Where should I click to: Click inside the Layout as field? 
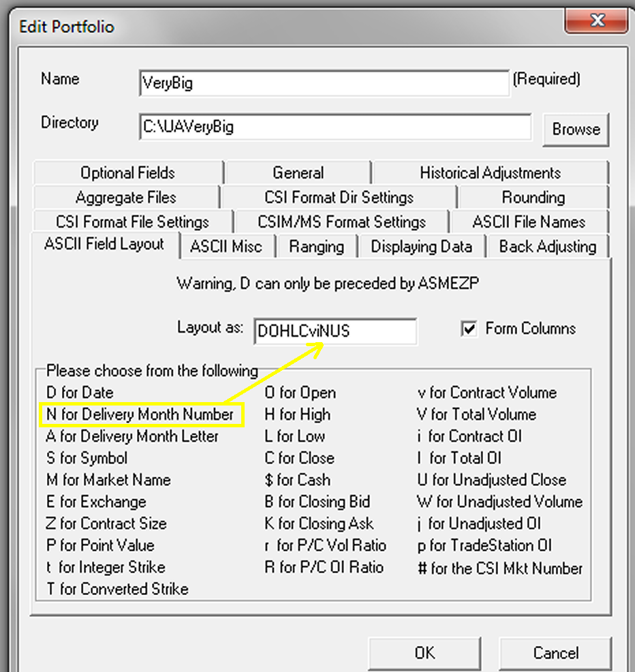coord(335,331)
